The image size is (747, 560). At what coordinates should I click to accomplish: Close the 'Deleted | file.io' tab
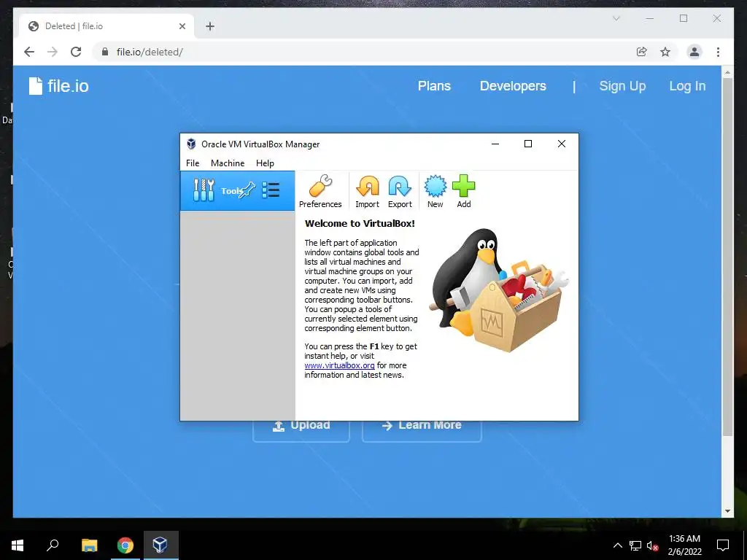point(182,26)
